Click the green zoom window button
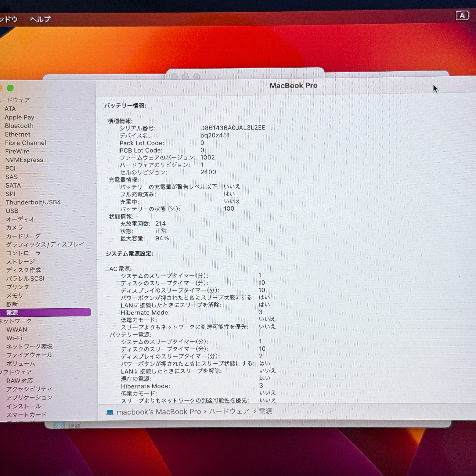Image resolution: width=476 pixels, height=476 pixels. [x=11, y=88]
